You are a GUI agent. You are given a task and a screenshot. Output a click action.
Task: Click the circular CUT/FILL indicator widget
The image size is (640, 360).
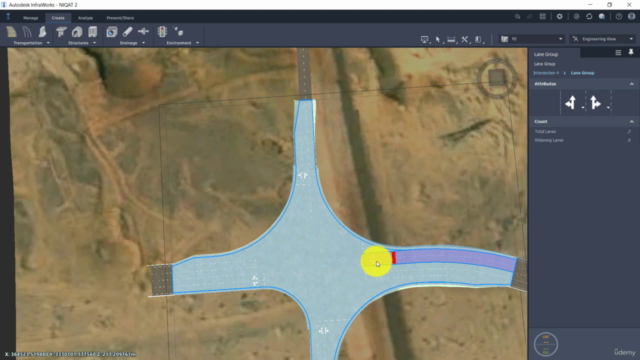coord(546,344)
